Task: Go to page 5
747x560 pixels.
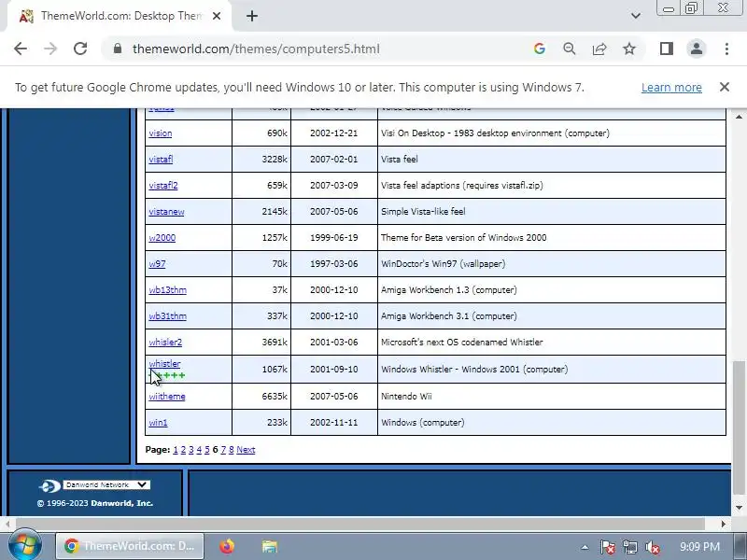Action: pyautogui.click(x=207, y=450)
